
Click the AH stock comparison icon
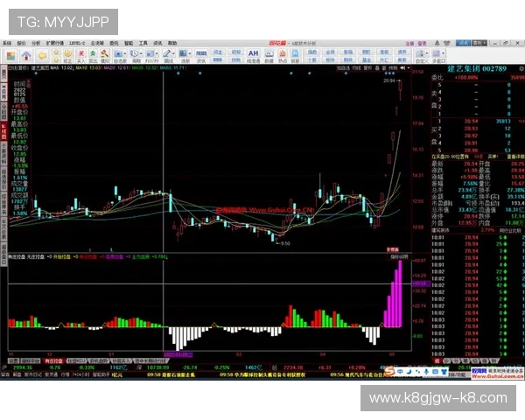[x=253, y=54]
